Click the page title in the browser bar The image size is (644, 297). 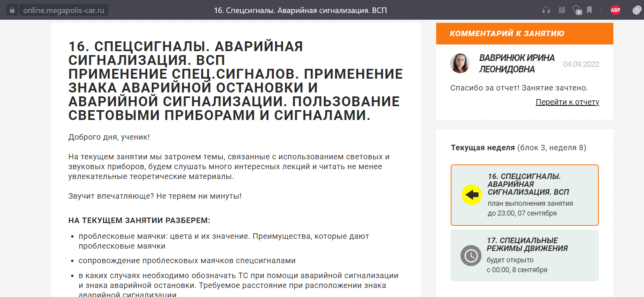(x=300, y=10)
